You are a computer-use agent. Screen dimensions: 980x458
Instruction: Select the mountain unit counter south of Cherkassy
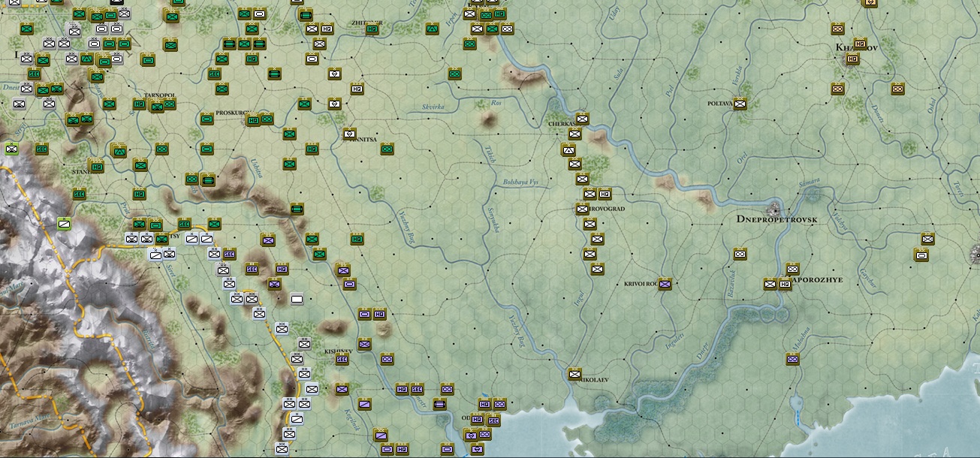click(568, 149)
